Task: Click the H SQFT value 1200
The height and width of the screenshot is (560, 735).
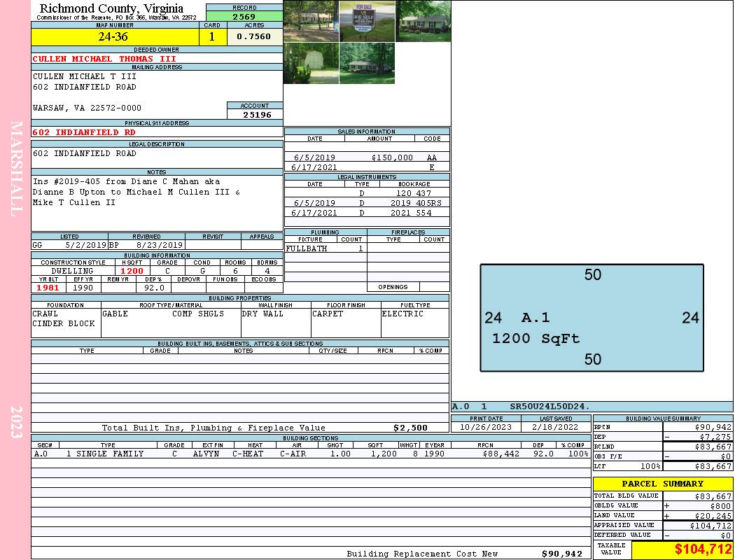Action: pos(132,271)
